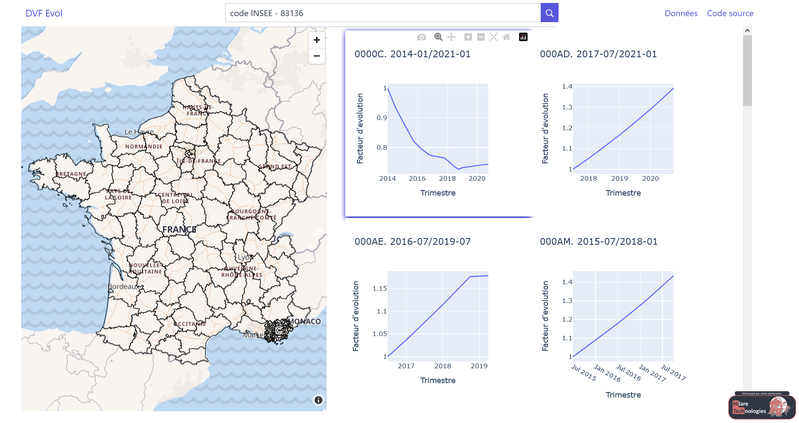Reset chart axes with home icon
Image resolution: width=799 pixels, height=423 pixels.
507,37
